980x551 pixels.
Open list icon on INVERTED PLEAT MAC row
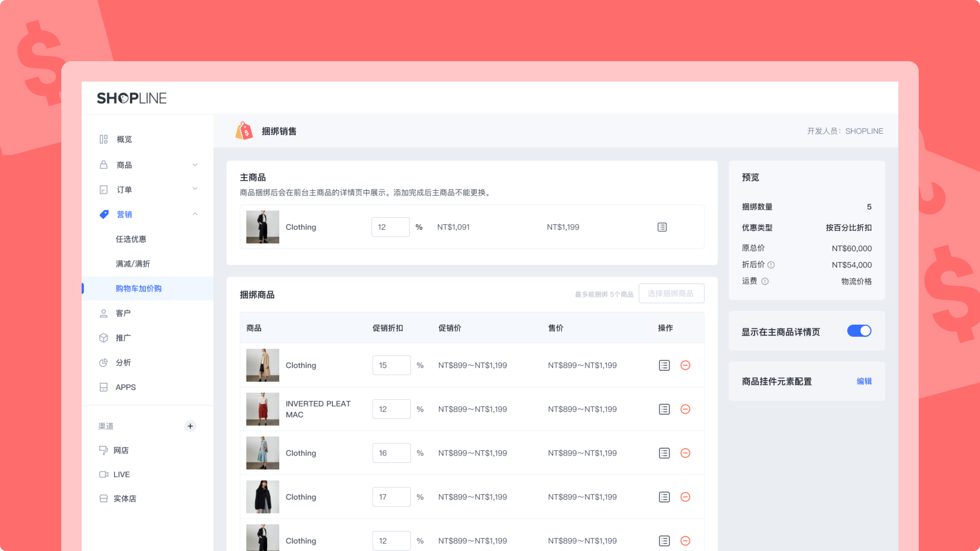pyautogui.click(x=664, y=409)
